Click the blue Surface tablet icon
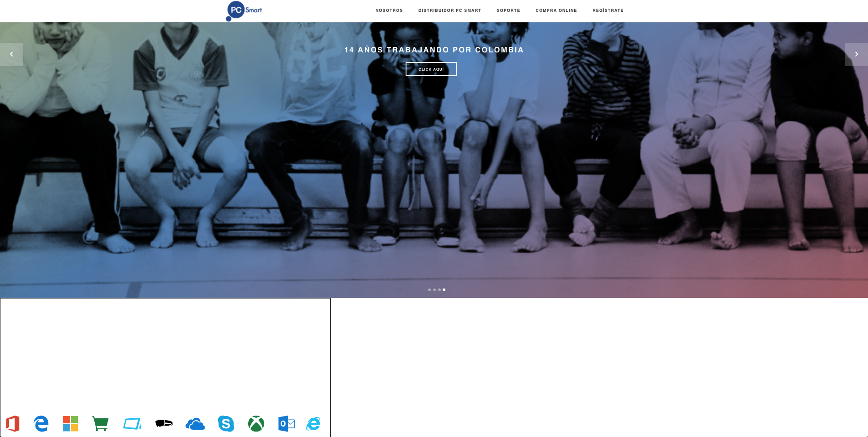 tap(132, 424)
